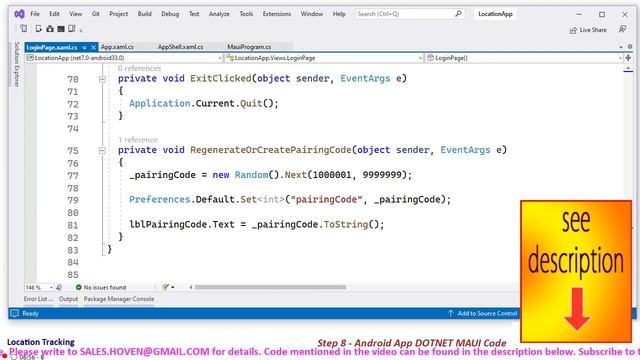The image size is (640, 360).
Task: Collapse the ExitClicked method outline
Action: [102, 79]
